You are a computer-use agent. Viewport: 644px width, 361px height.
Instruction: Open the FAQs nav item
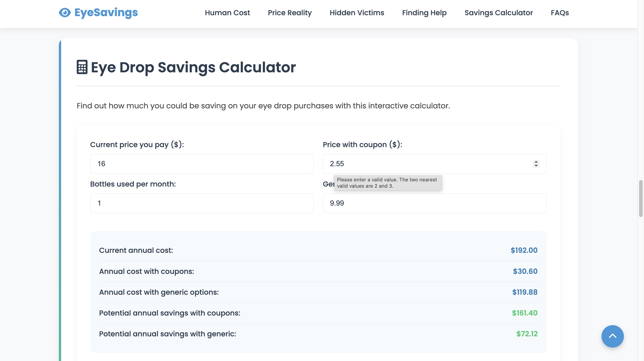[x=559, y=13]
